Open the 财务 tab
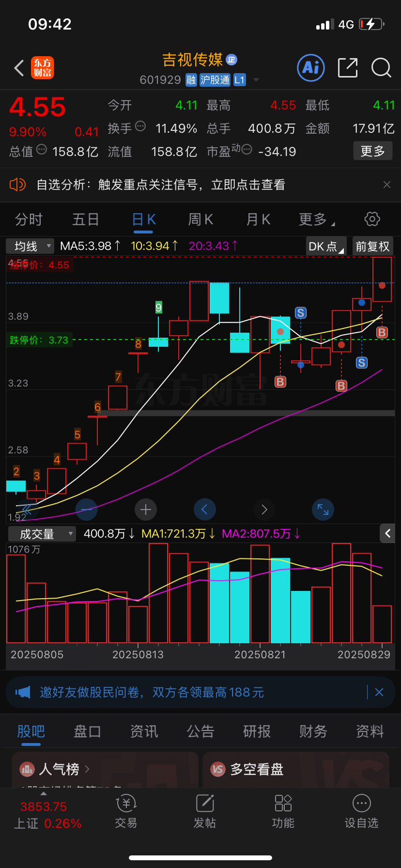 click(x=313, y=731)
